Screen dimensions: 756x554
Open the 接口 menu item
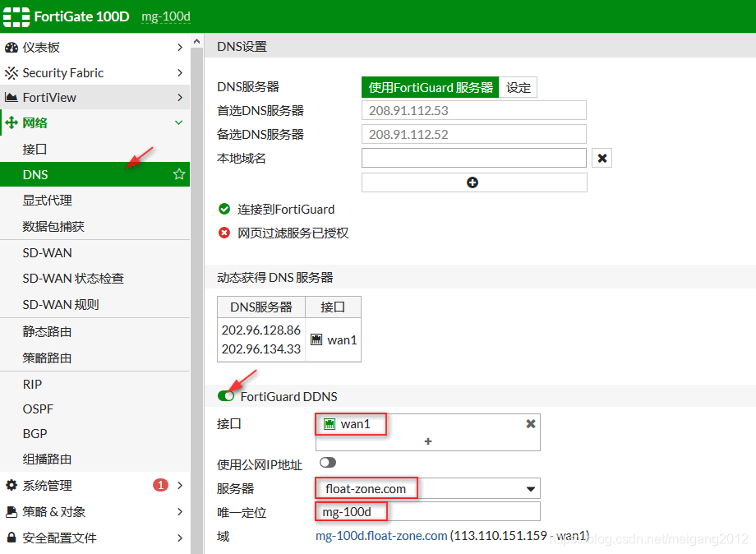click(95, 149)
